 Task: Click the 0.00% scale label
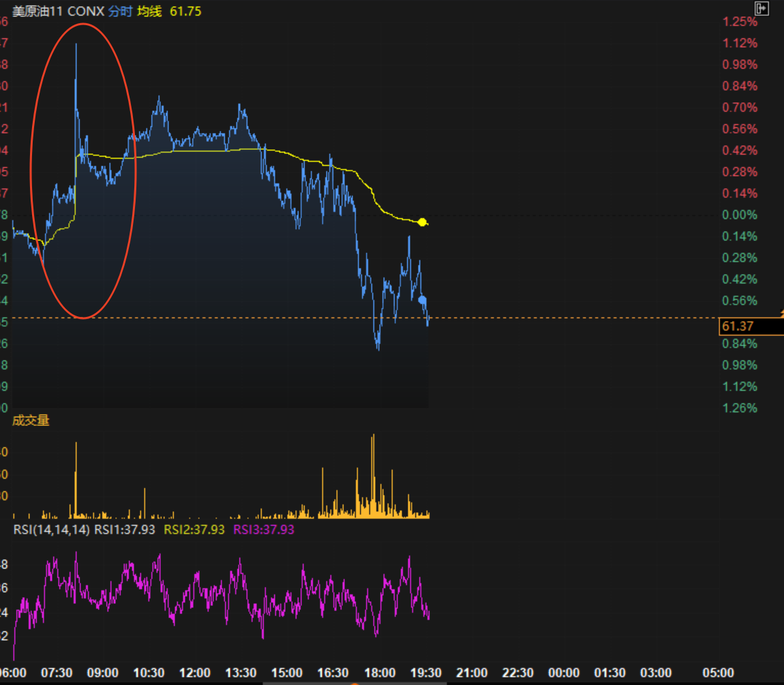tap(740, 215)
